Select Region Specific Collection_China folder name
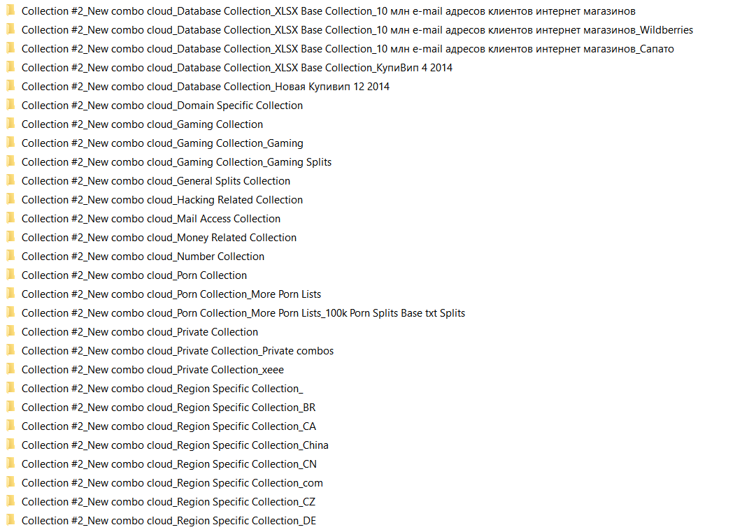 (x=175, y=445)
